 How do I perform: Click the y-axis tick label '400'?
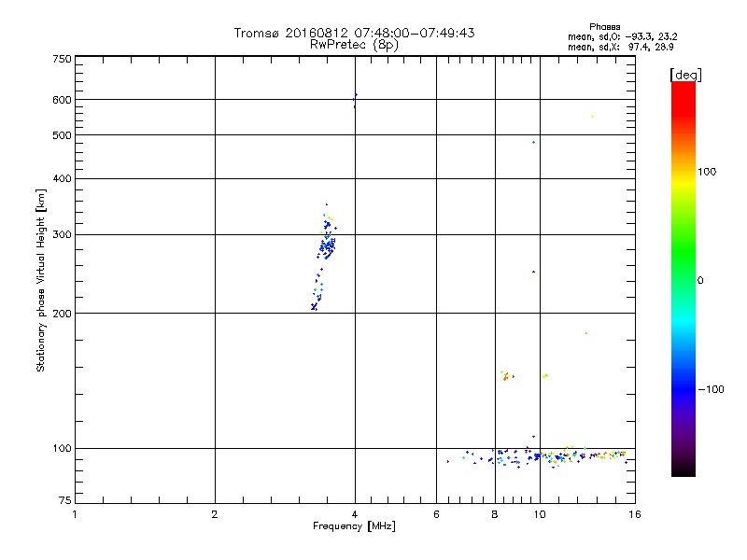(x=62, y=179)
